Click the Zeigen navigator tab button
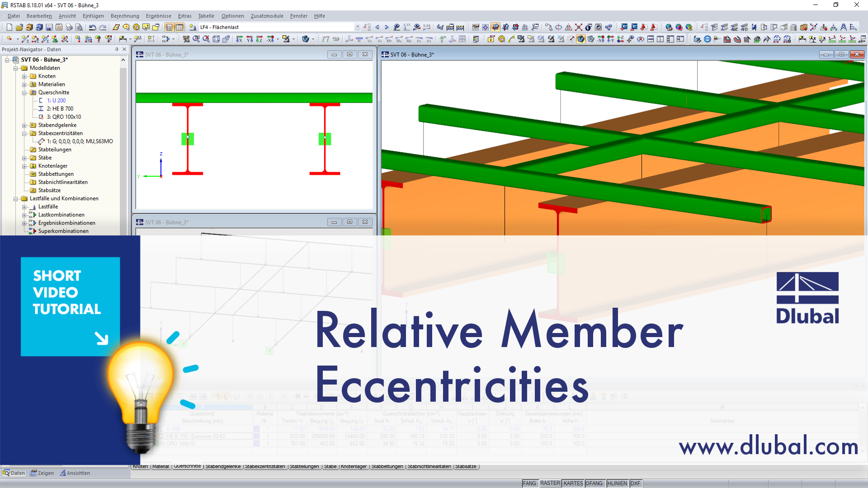 coord(42,473)
